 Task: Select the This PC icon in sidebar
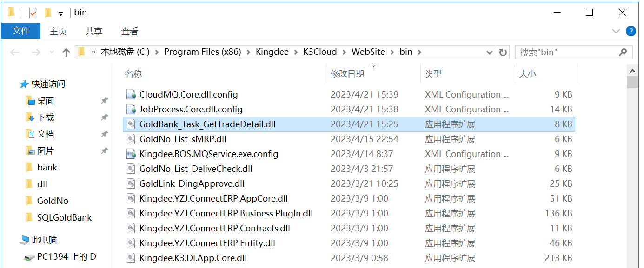(25, 240)
